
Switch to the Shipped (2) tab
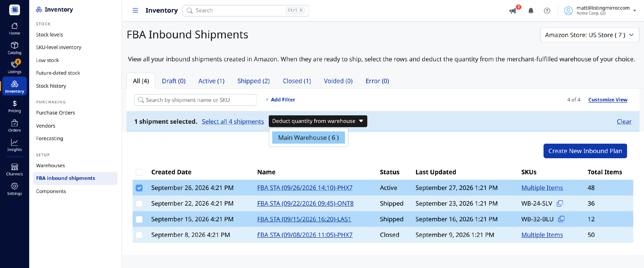pos(253,81)
